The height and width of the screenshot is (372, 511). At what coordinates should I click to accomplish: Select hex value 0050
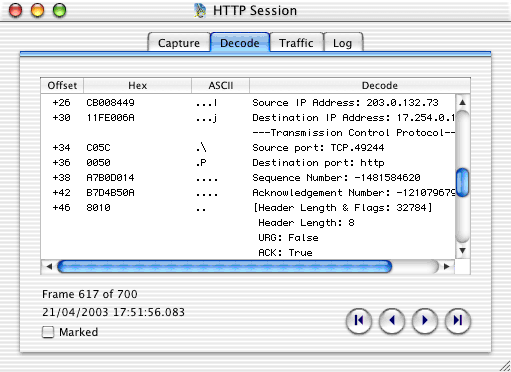coord(98,163)
